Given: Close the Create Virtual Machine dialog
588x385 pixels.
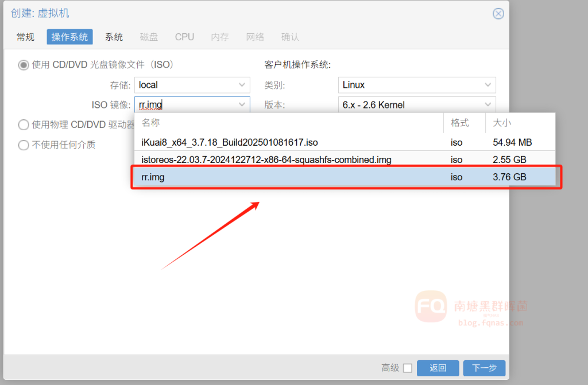Looking at the screenshot, I should click(x=498, y=14).
